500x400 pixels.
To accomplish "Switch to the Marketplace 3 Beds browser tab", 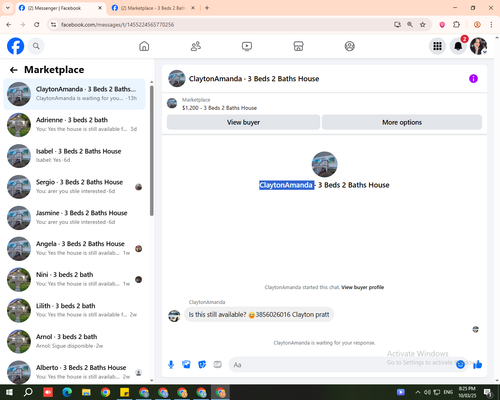I will click(153, 8).
